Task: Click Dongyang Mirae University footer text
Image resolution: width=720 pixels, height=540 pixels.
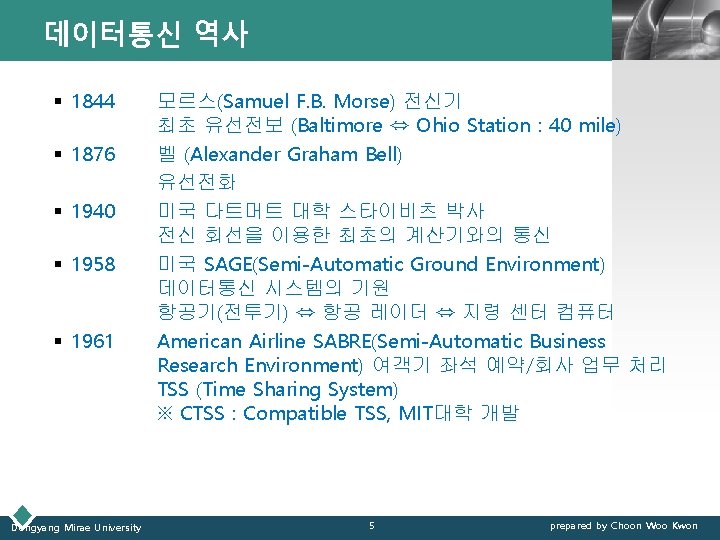Action: [x=76, y=528]
